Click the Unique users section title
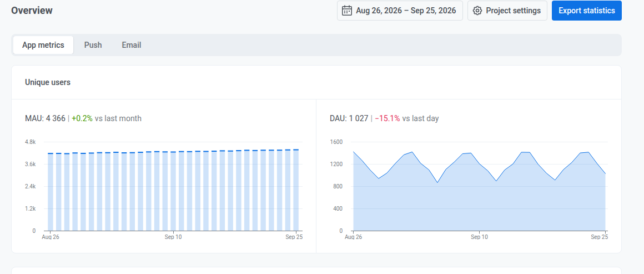644x274 pixels. pyautogui.click(x=48, y=82)
